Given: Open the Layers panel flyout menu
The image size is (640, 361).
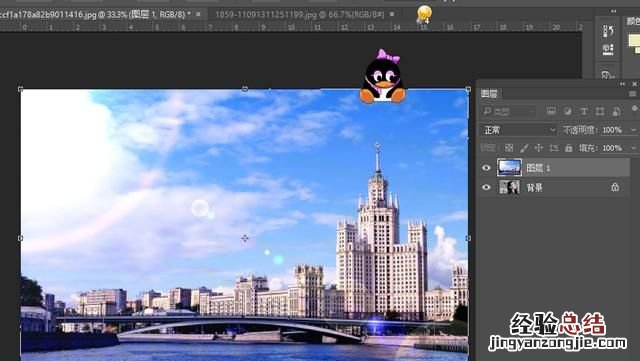Looking at the screenshot, I should coord(632,94).
